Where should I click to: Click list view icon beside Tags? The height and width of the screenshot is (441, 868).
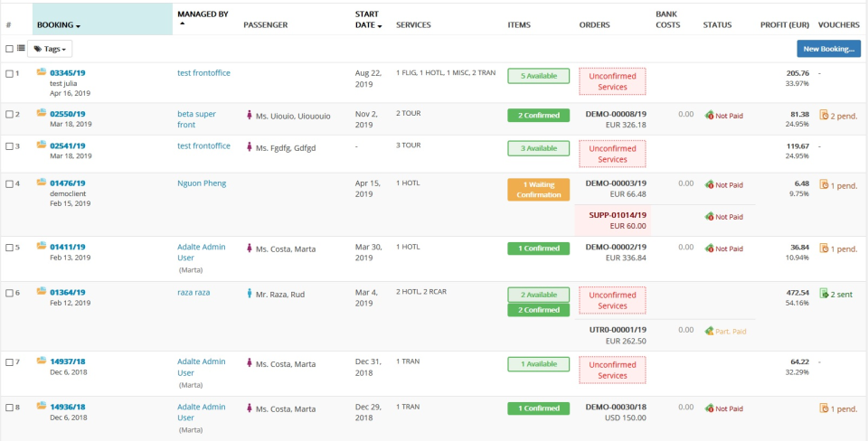pos(20,49)
